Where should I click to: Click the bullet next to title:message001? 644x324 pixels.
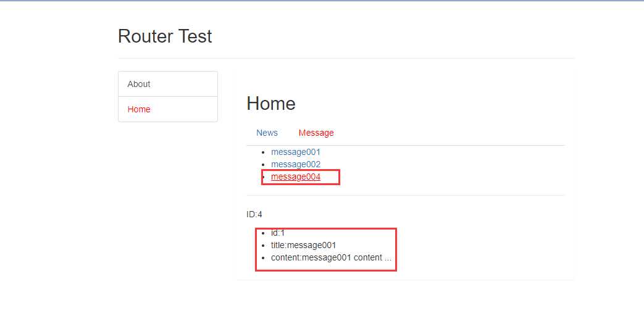coord(264,246)
